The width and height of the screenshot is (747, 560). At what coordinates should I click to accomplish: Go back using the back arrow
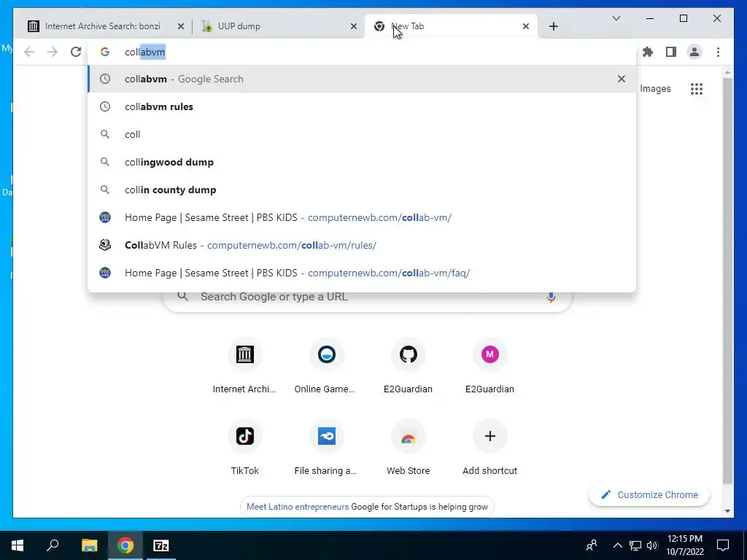pos(29,52)
